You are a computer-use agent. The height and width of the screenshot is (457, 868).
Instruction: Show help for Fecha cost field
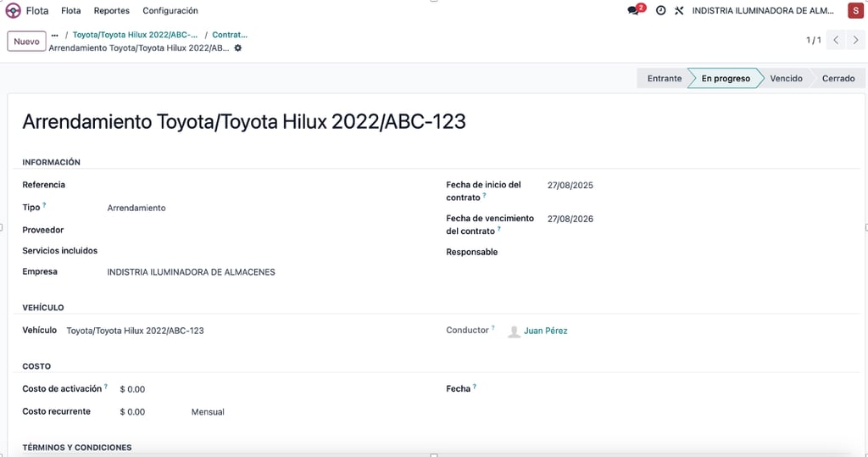pyautogui.click(x=475, y=387)
